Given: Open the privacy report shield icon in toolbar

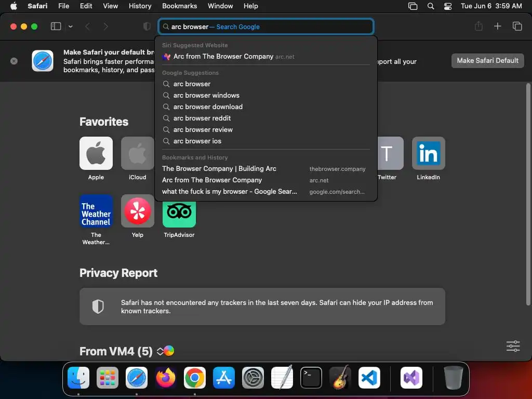Looking at the screenshot, I should click(147, 26).
